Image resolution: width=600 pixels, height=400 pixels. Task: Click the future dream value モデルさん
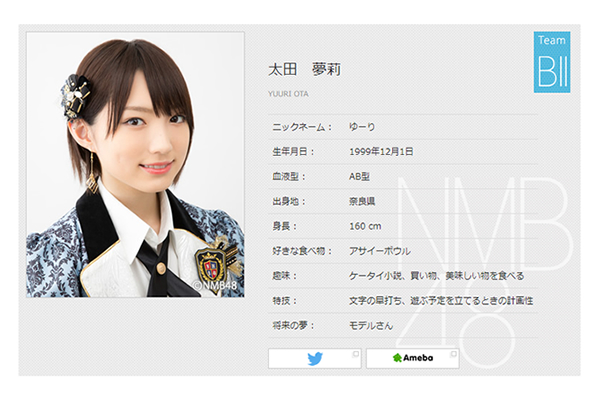371,326
